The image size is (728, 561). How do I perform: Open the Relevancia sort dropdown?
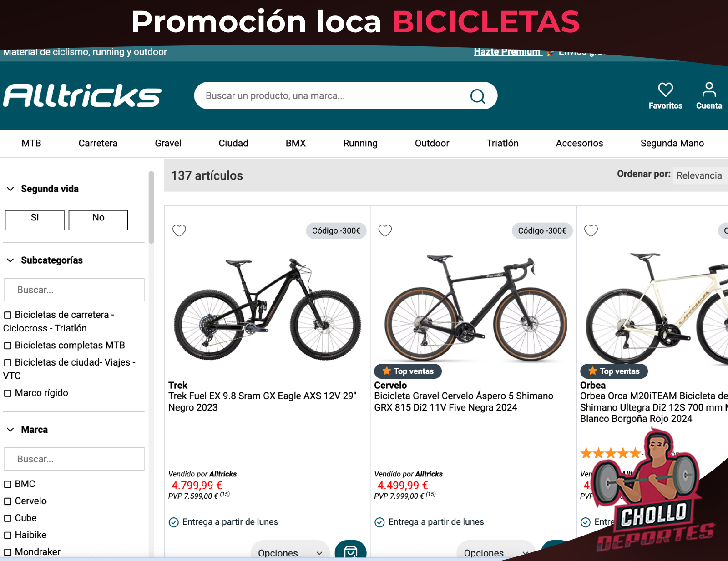pos(700,175)
